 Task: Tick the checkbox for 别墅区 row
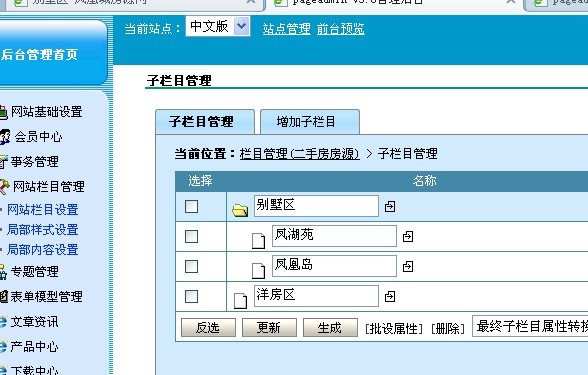(192, 206)
